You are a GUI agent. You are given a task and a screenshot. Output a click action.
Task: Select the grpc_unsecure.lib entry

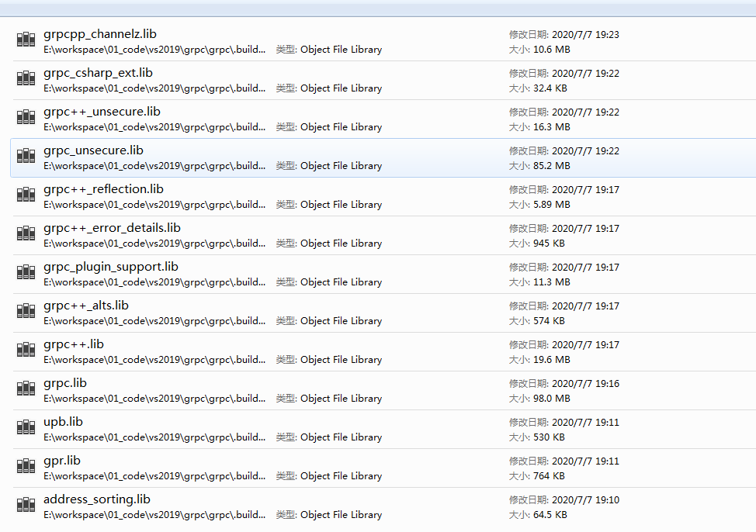click(93, 150)
